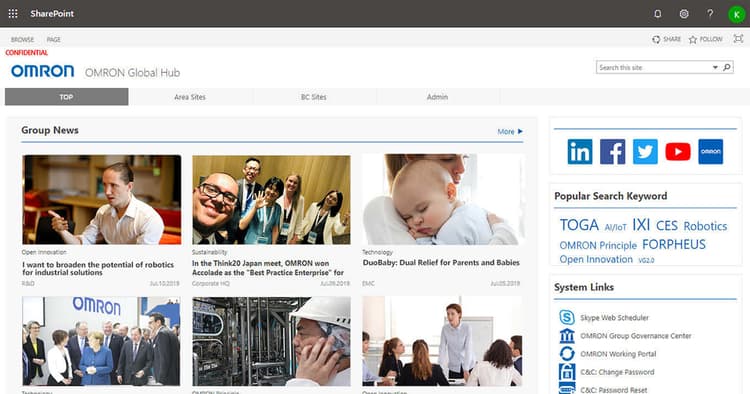Open OMRON Global Hub title link
This screenshot has width=750, height=394.
point(132,73)
